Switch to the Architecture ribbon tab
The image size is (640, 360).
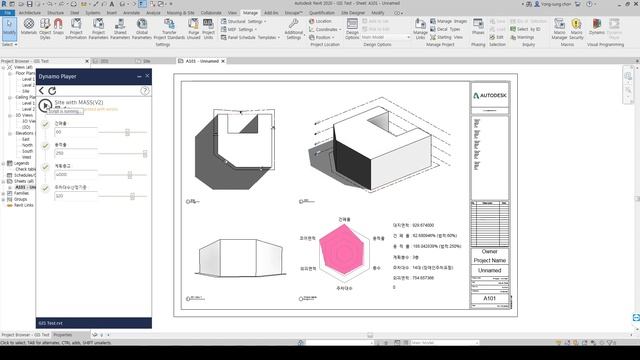click(x=30, y=13)
